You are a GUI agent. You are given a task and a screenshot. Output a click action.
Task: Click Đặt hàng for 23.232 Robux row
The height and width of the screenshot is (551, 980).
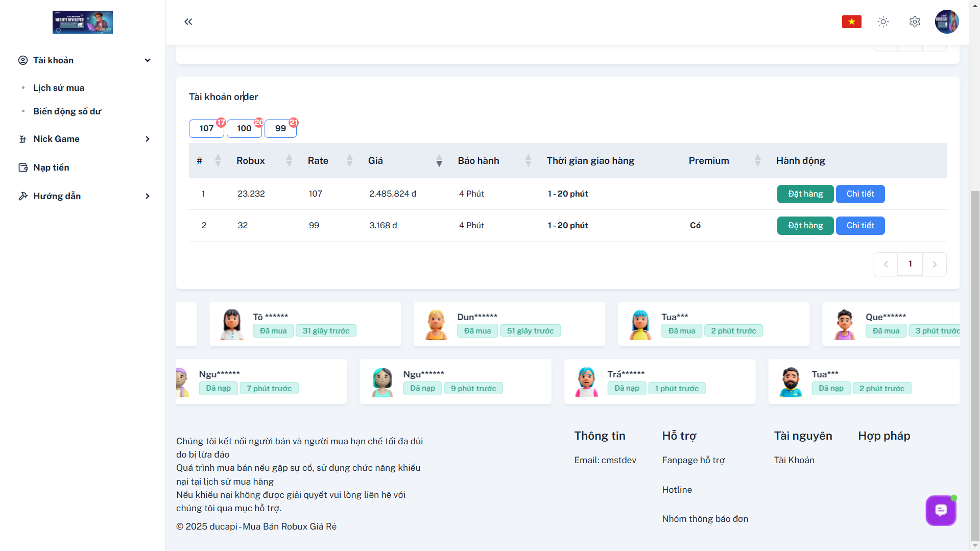point(805,194)
